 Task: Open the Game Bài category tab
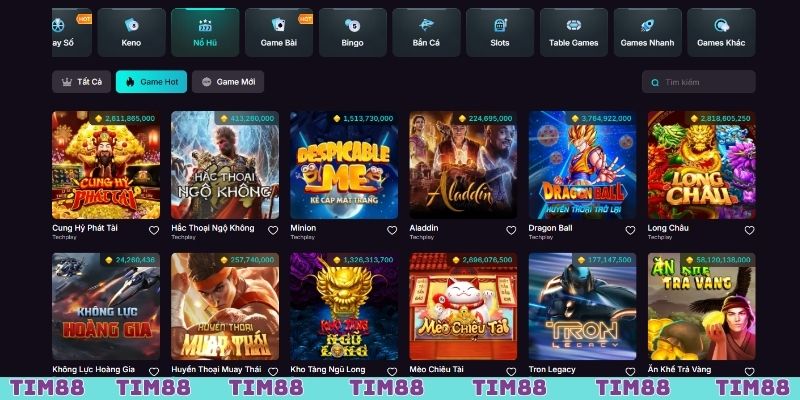279,32
